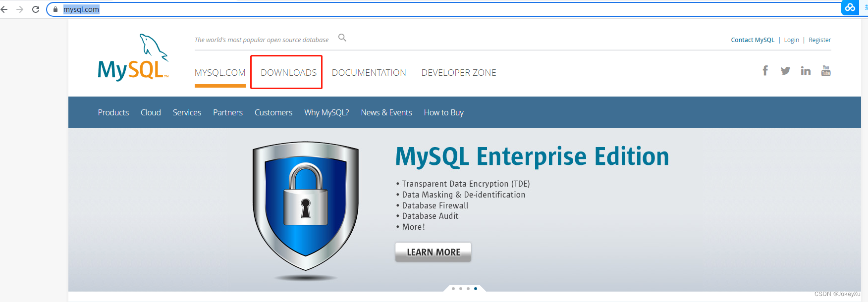Open the MYSQL.COM tab
This screenshot has height=302, width=868.
point(220,73)
